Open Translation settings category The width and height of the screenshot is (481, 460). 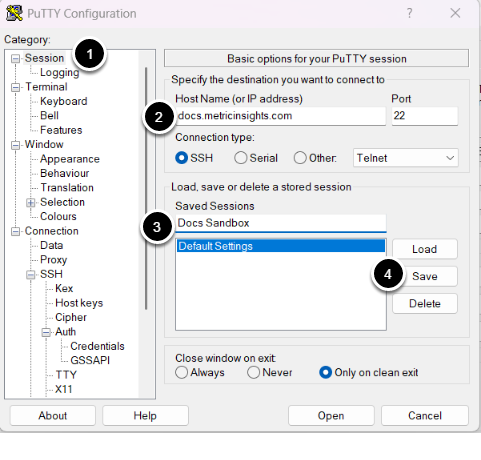(67, 188)
